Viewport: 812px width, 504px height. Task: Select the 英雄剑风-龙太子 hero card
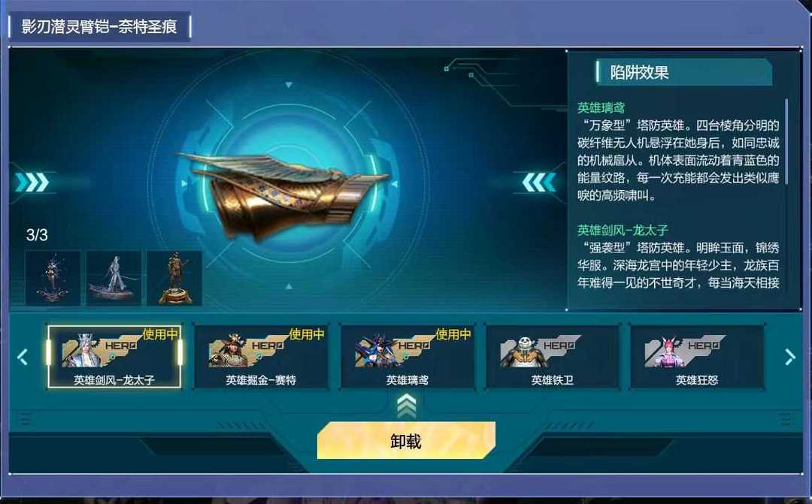(x=114, y=356)
